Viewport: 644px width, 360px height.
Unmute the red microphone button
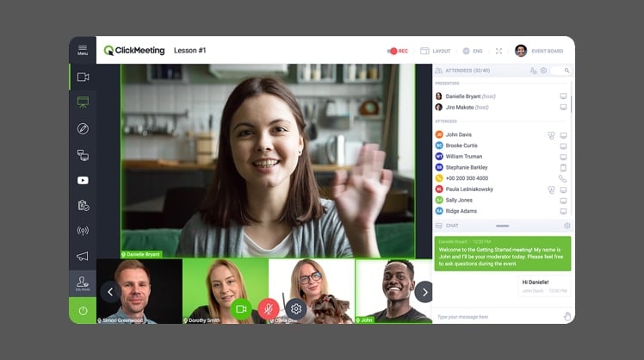click(269, 308)
